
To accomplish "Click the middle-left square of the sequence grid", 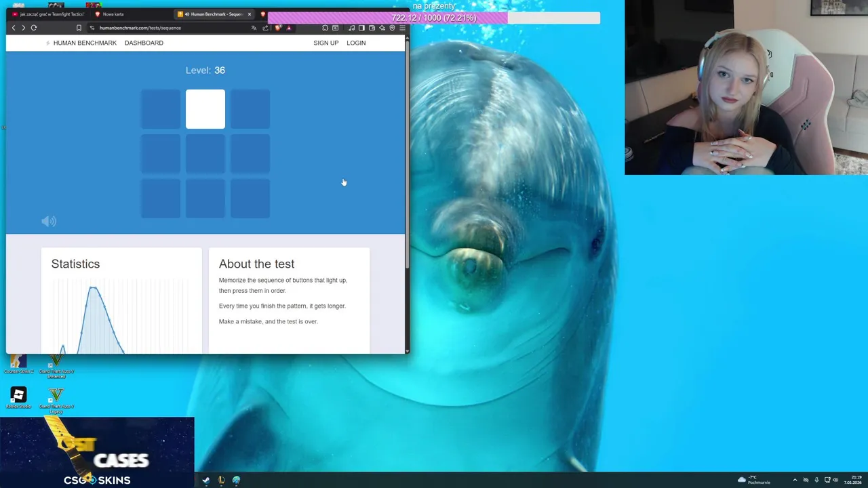I will [x=161, y=154].
